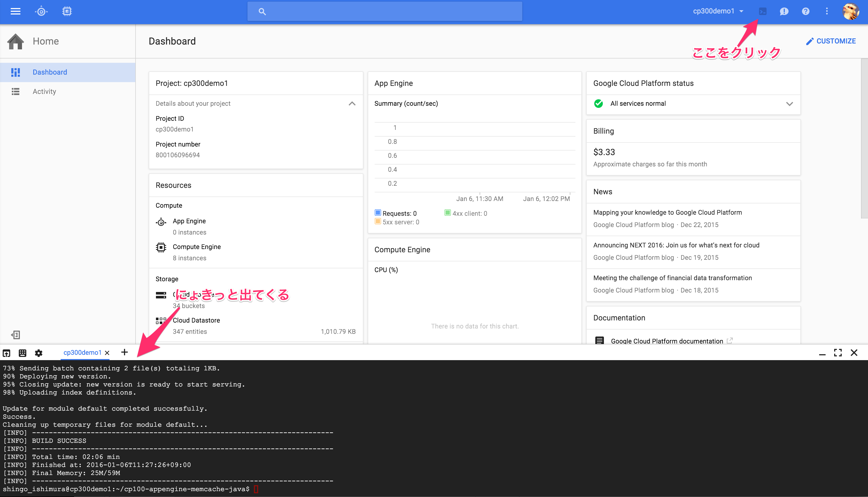Select Dashboard in the sidebar

pyautogui.click(x=68, y=72)
